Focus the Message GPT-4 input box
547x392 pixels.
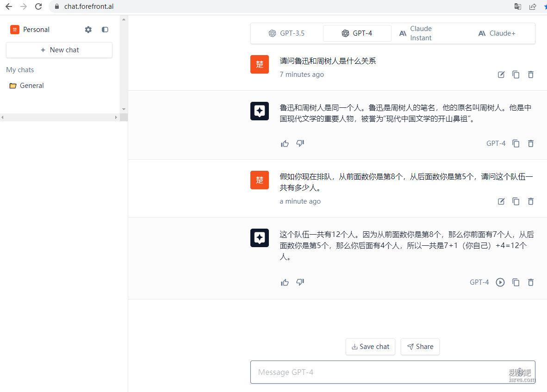pyautogui.click(x=392, y=372)
